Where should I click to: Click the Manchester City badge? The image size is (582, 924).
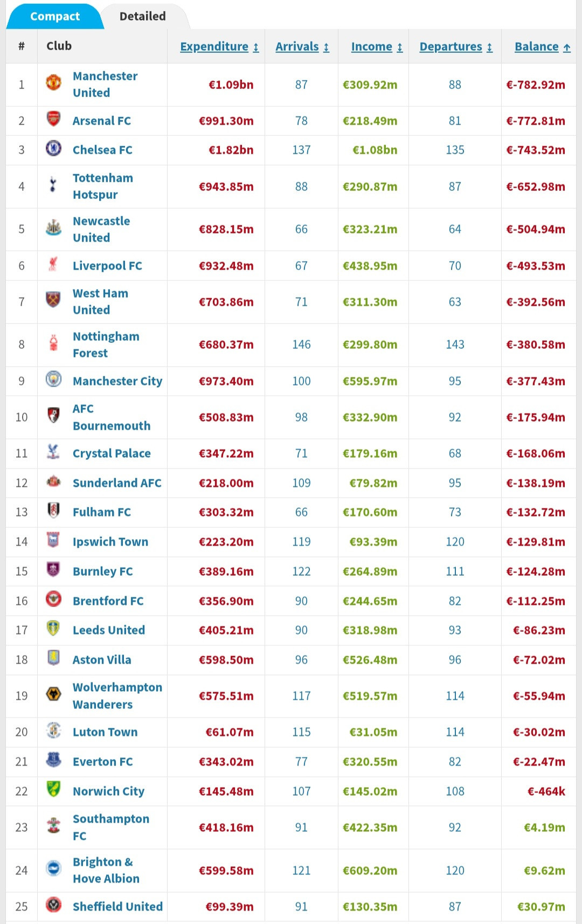53,380
